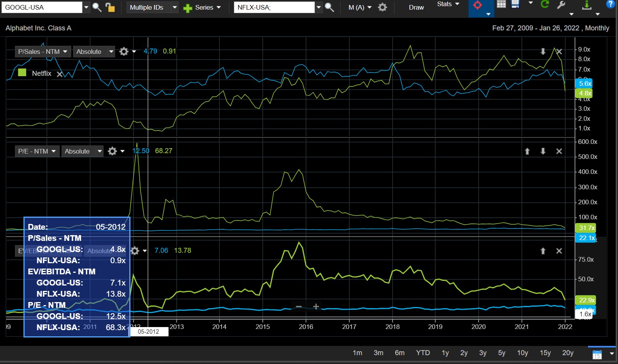This screenshot has height=364, width=618.
Task: Click the download export icon
Action: pos(587,5)
